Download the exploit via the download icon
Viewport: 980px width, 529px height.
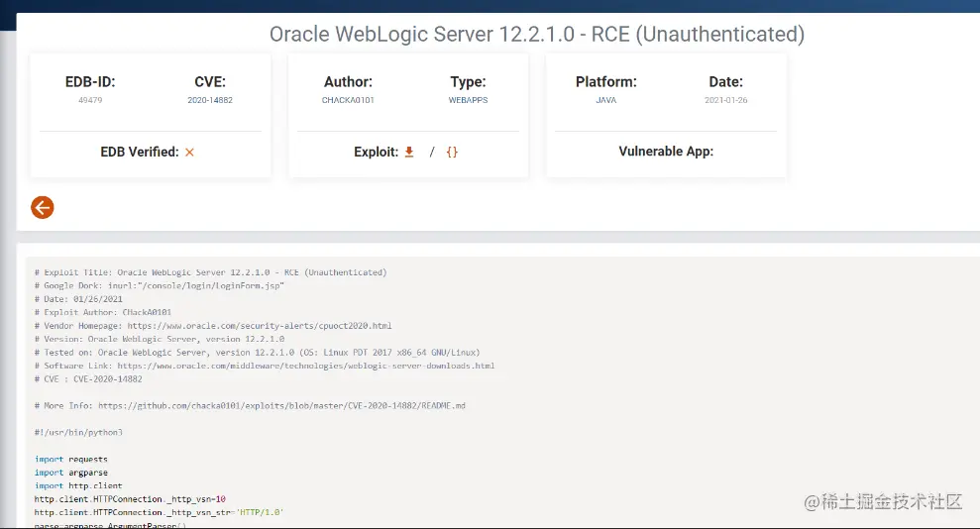pos(409,152)
